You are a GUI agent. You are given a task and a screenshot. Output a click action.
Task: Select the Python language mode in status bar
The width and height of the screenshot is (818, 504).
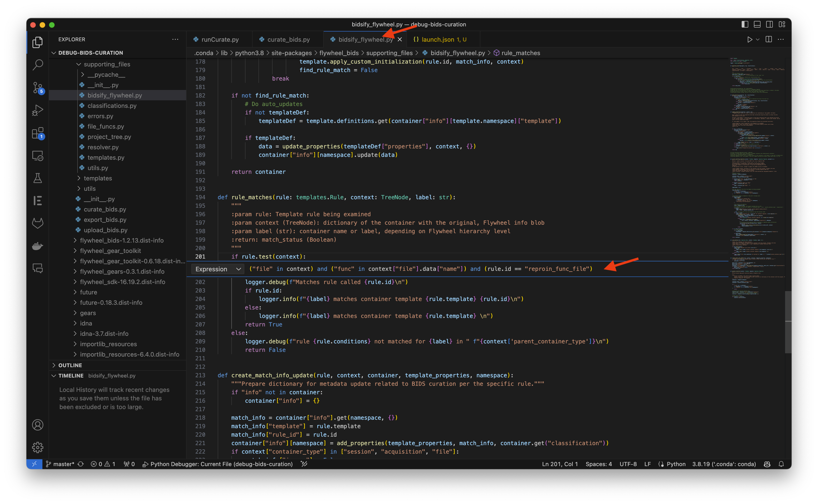point(676,464)
